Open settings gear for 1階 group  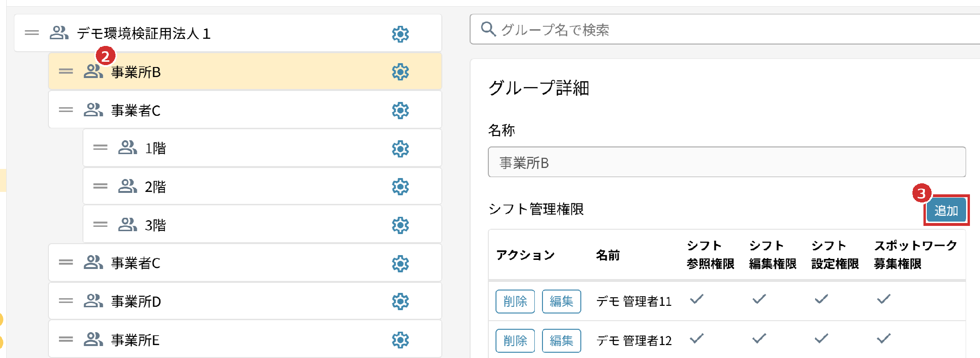pyautogui.click(x=400, y=149)
